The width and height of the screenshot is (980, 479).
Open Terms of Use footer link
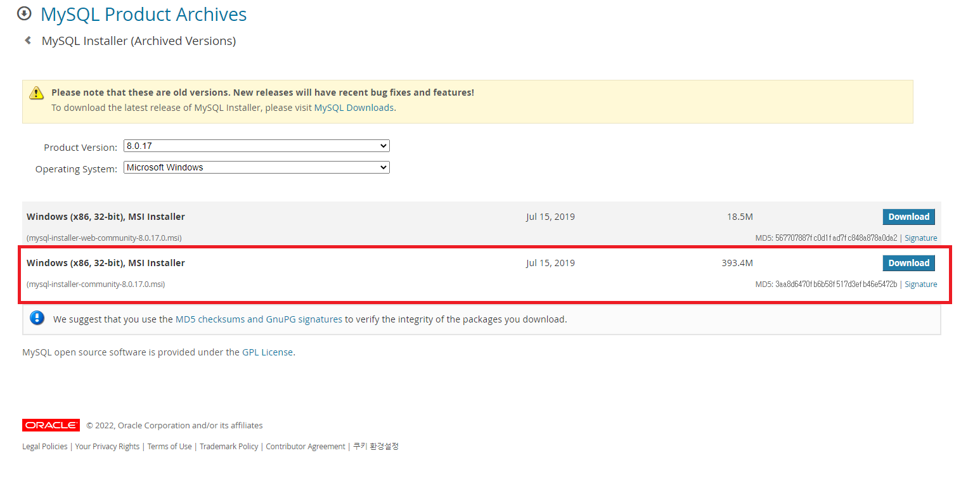(x=169, y=447)
